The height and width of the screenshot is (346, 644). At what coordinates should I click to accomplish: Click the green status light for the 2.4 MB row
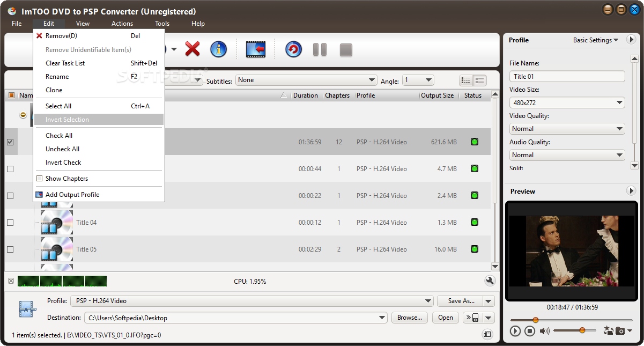pos(474,195)
